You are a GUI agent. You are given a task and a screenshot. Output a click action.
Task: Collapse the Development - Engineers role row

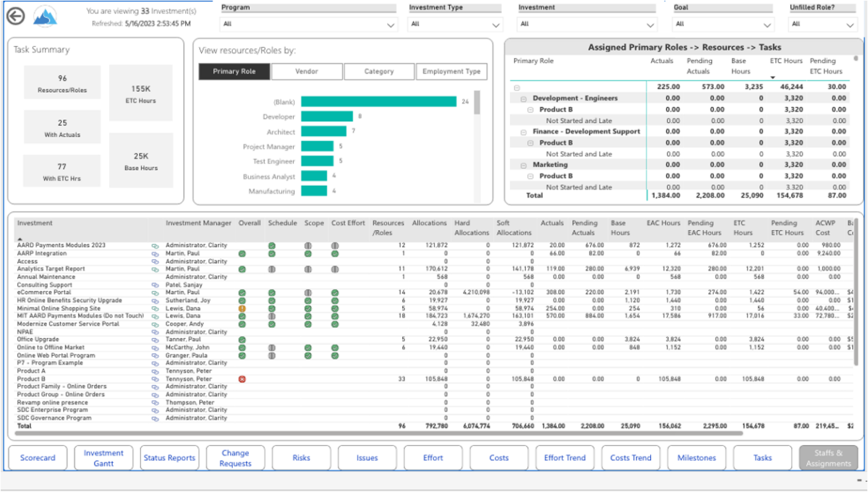tap(524, 98)
